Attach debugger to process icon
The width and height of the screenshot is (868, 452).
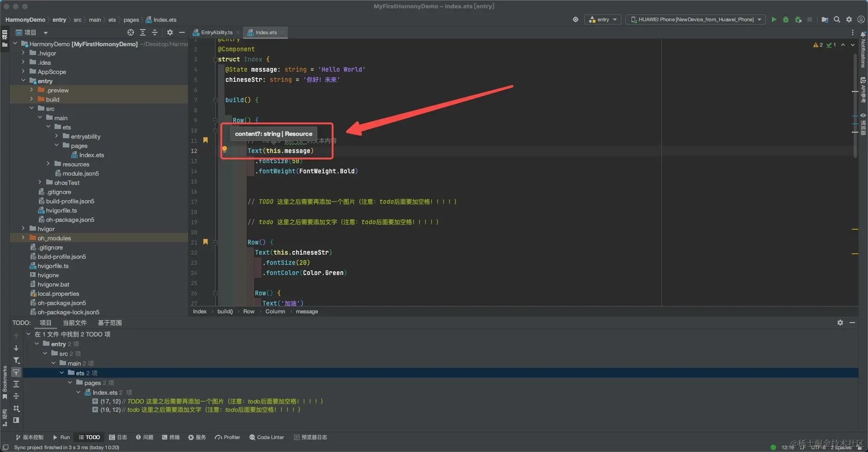tap(798, 19)
